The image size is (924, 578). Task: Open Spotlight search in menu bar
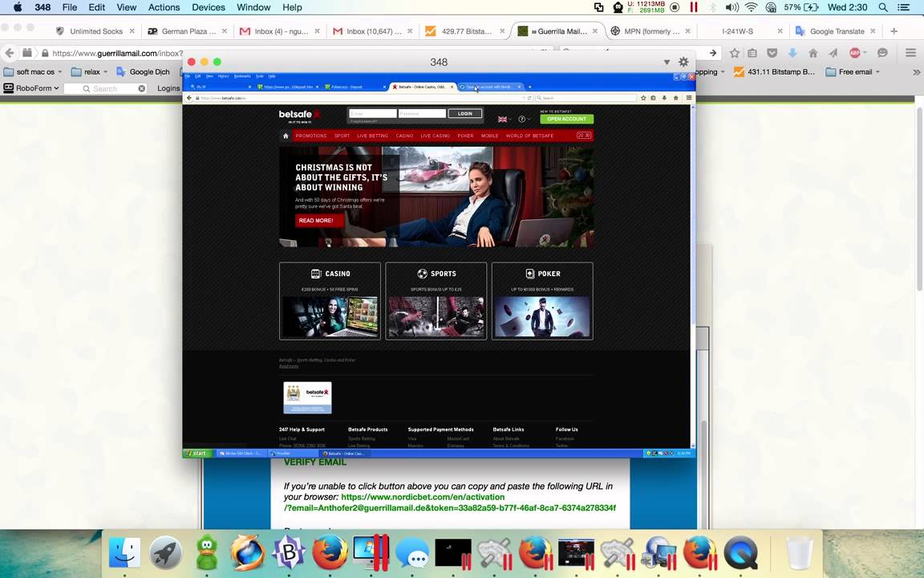tap(883, 7)
